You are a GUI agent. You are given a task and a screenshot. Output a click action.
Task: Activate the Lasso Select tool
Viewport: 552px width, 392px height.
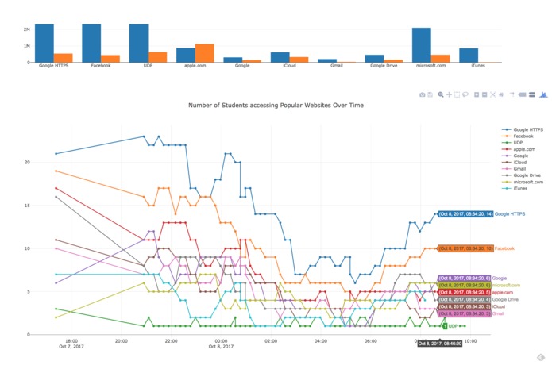coord(465,94)
